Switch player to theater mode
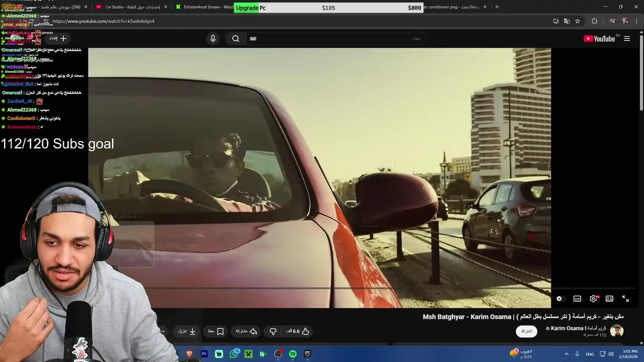The image size is (644, 362). tap(609, 299)
